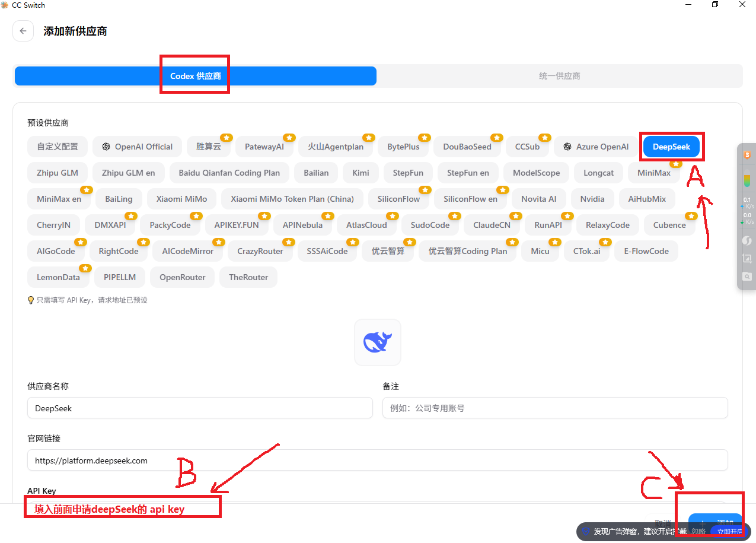Pick Baidu Qianfan Coding Plan preset
This screenshot has width=756, height=543.
click(229, 173)
